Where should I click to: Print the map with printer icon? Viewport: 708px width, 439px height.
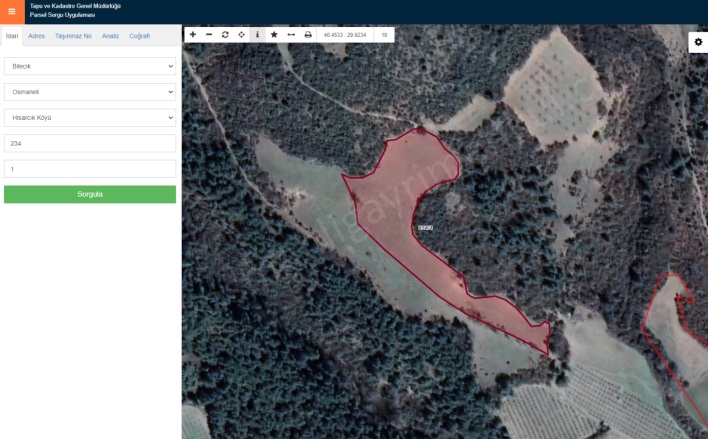[308, 34]
